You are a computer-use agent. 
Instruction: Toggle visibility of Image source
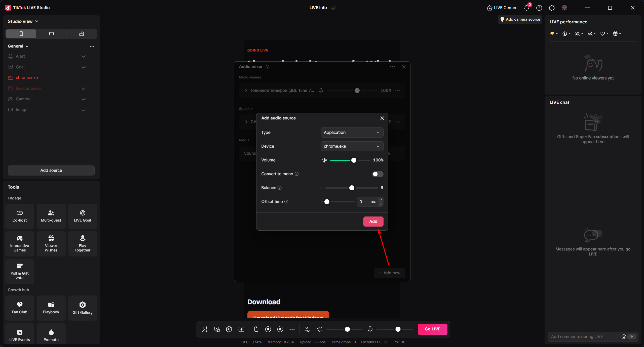coord(84,110)
